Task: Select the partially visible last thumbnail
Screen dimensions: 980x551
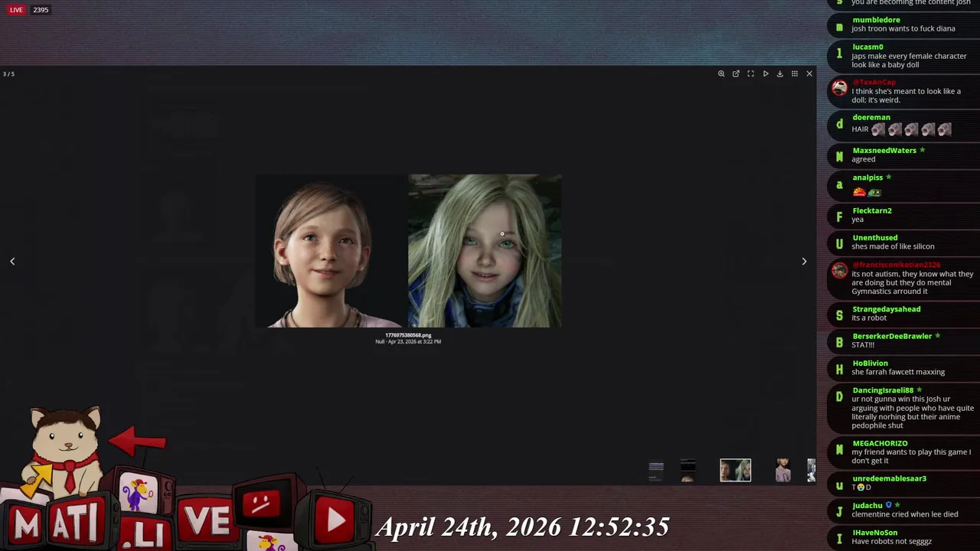Action: point(812,470)
